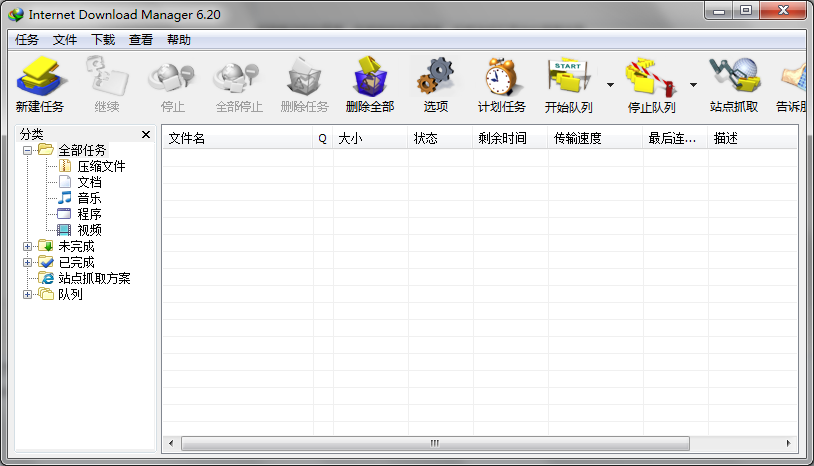
Task: Select 文档 category
Action: 89,183
